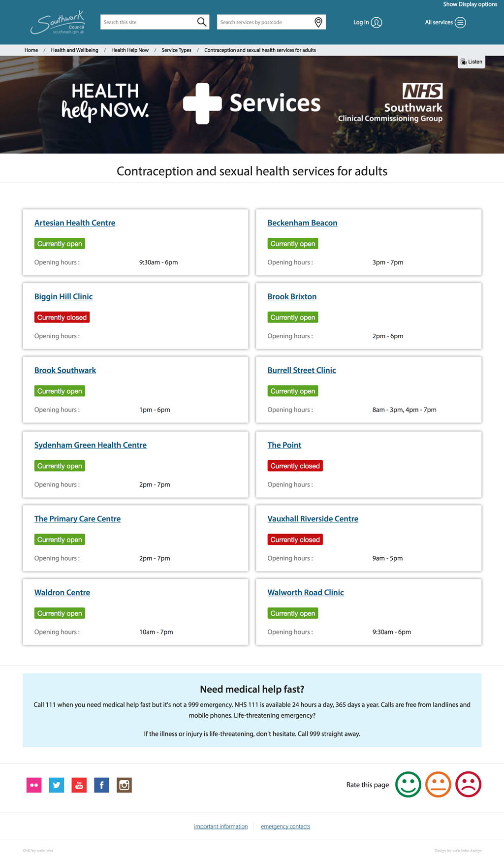
Task: Rate page with orange neutral face
Action: pos(438,784)
